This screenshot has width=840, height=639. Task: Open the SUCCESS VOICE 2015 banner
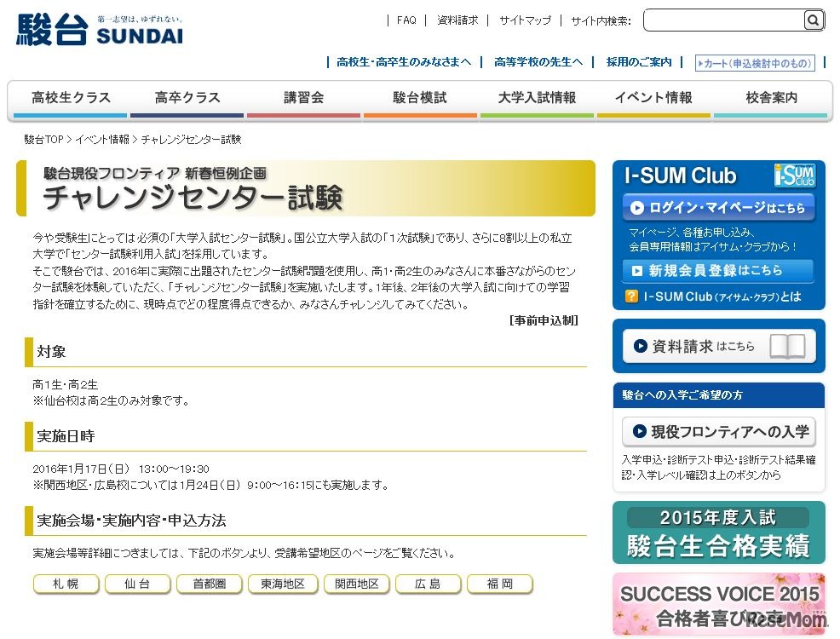pos(718,604)
